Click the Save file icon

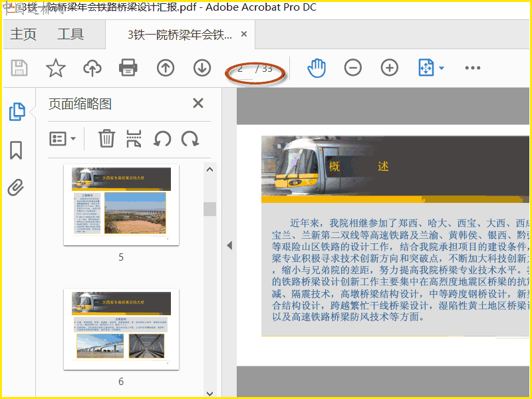19,68
